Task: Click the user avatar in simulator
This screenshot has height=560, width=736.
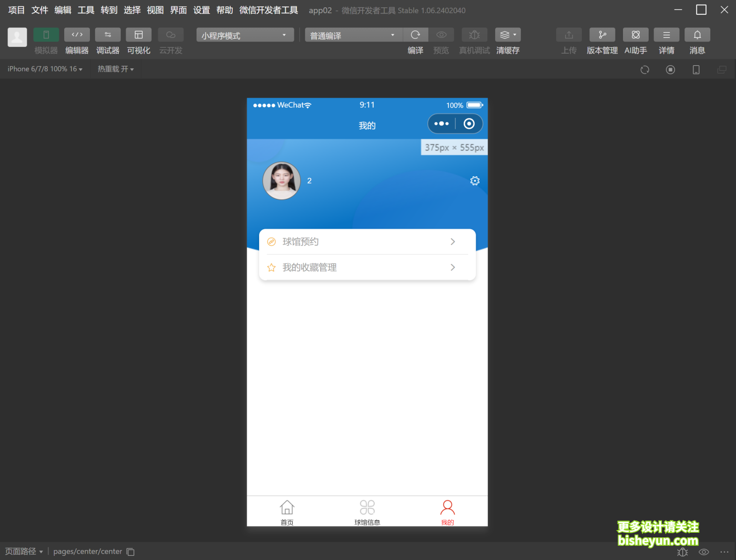Action: (281, 180)
